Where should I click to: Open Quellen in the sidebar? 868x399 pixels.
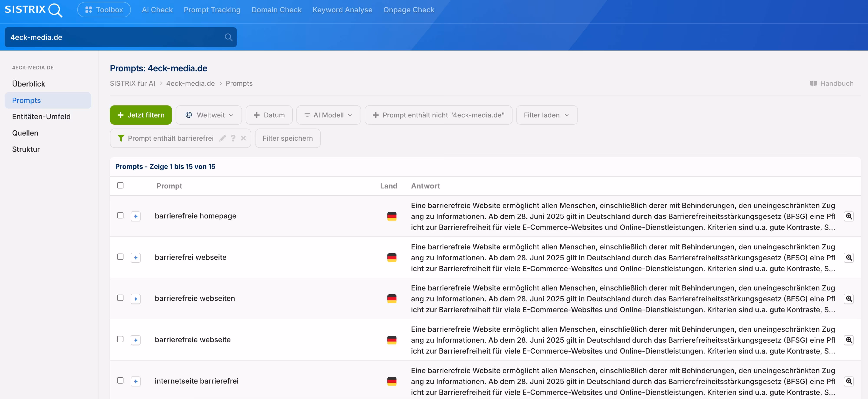[48, 133]
